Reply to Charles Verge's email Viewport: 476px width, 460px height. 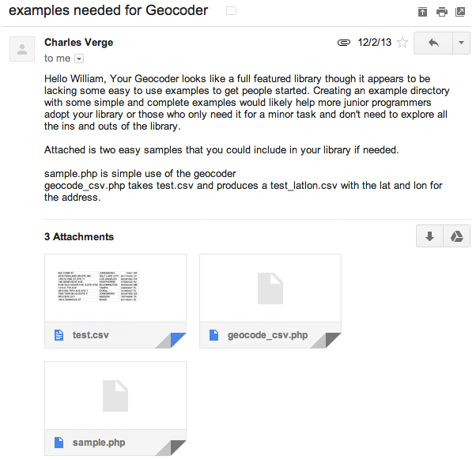click(433, 43)
